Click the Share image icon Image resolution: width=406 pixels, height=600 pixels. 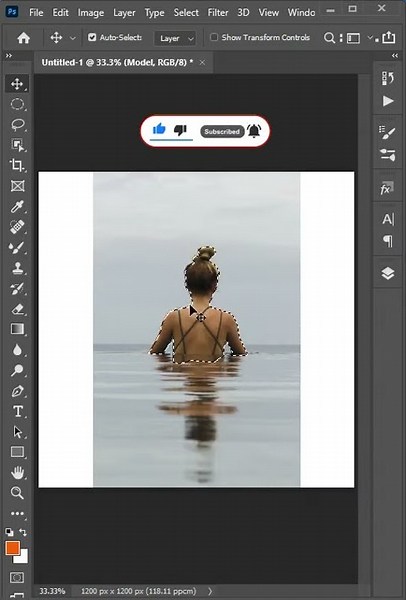[389, 37]
